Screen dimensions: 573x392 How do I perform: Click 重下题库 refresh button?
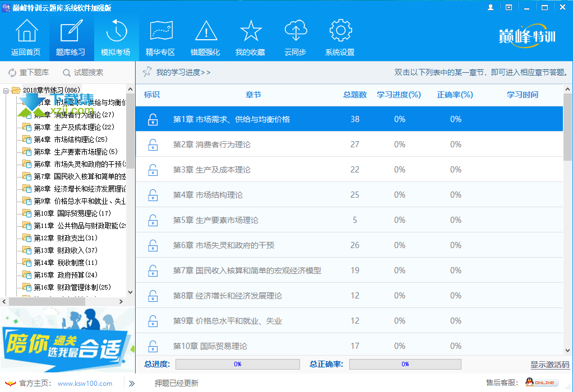click(x=29, y=73)
